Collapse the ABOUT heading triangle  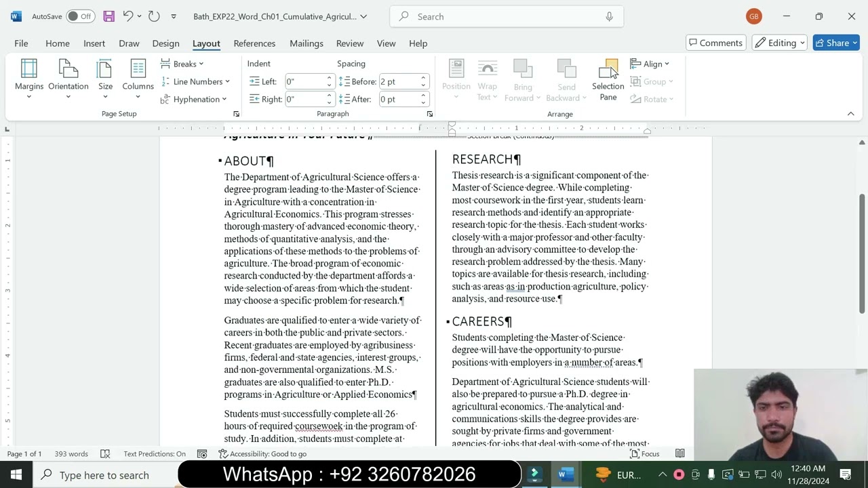pyautogui.click(x=220, y=161)
